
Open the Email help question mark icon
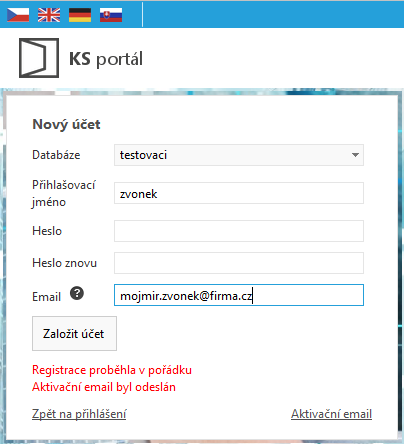(77, 293)
